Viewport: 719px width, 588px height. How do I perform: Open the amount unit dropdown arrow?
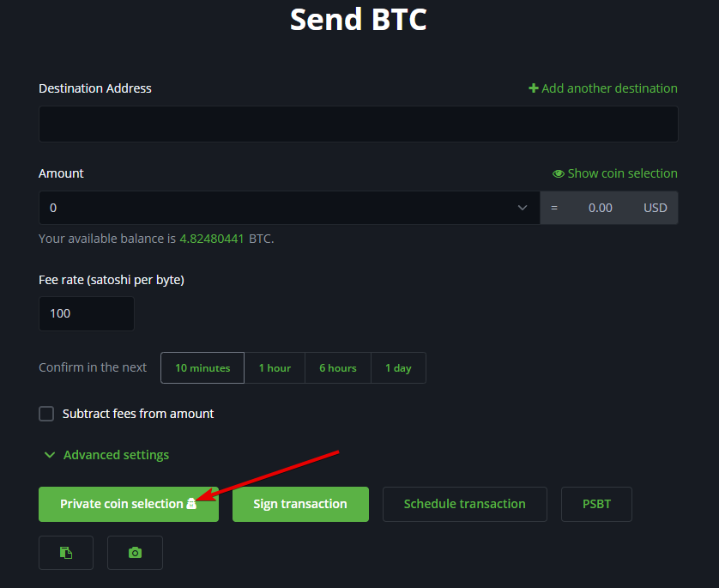(522, 208)
